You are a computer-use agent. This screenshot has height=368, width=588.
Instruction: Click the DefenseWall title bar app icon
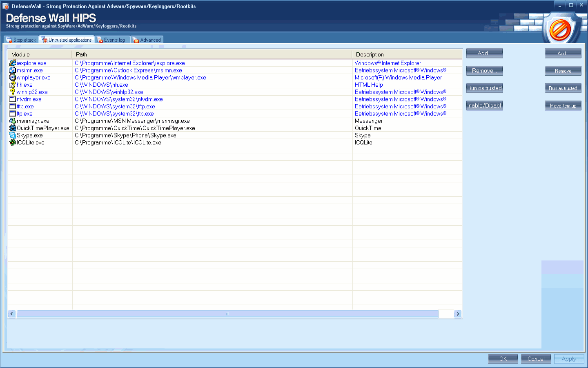coord(6,6)
